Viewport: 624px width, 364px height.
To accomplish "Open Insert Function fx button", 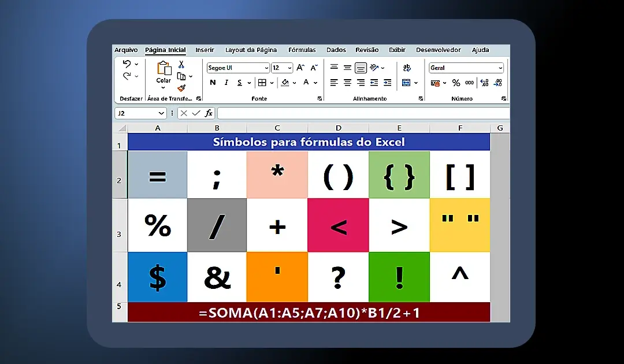I will [209, 113].
